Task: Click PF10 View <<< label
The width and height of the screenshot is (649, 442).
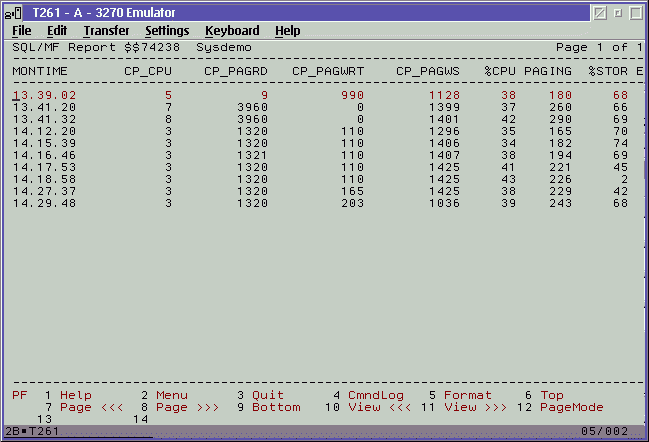Action: (380, 407)
